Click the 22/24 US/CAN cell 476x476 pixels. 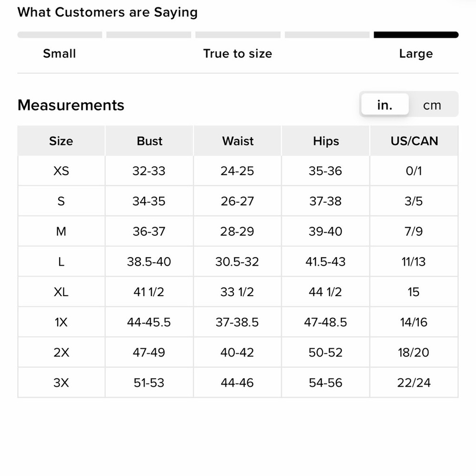[x=414, y=383]
